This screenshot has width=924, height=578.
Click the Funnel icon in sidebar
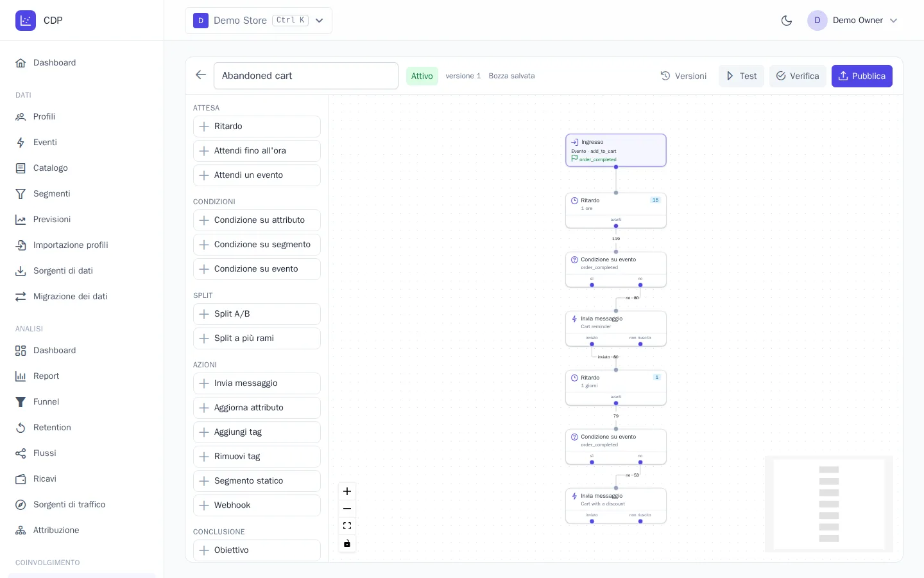(21, 402)
